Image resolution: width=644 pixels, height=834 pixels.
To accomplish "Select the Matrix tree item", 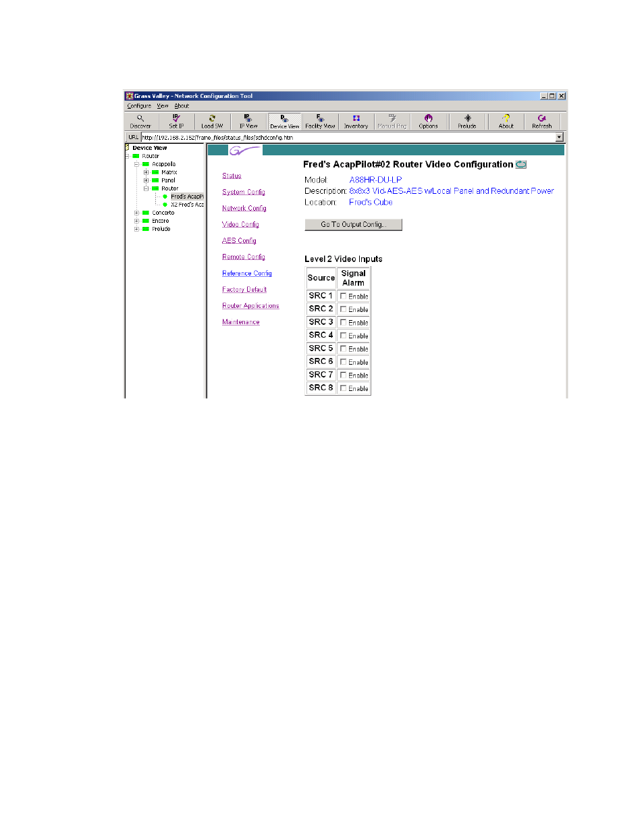I will 169,172.
